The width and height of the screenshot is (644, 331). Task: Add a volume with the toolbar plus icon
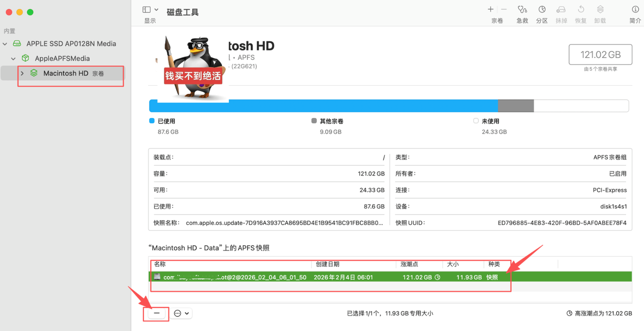pos(491,9)
